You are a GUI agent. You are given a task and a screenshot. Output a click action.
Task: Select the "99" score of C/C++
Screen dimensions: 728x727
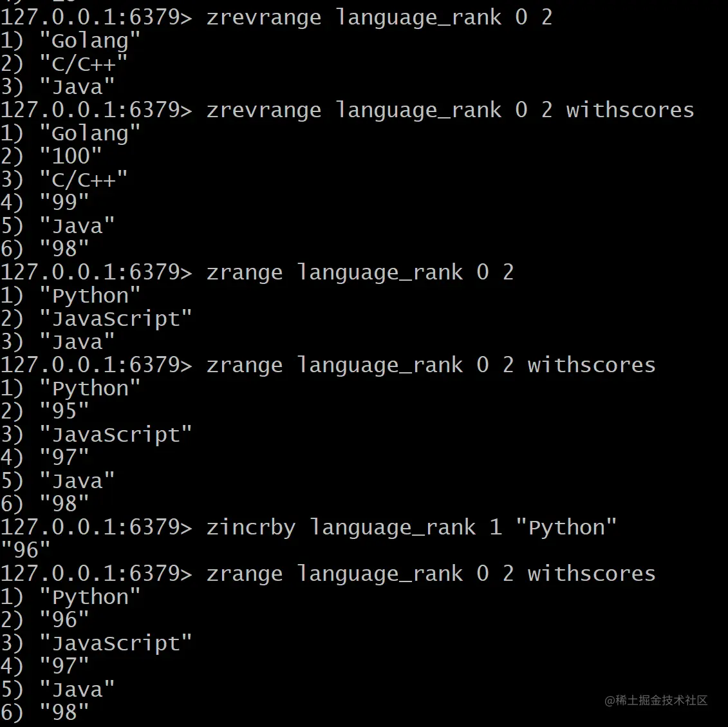(64, 202)
